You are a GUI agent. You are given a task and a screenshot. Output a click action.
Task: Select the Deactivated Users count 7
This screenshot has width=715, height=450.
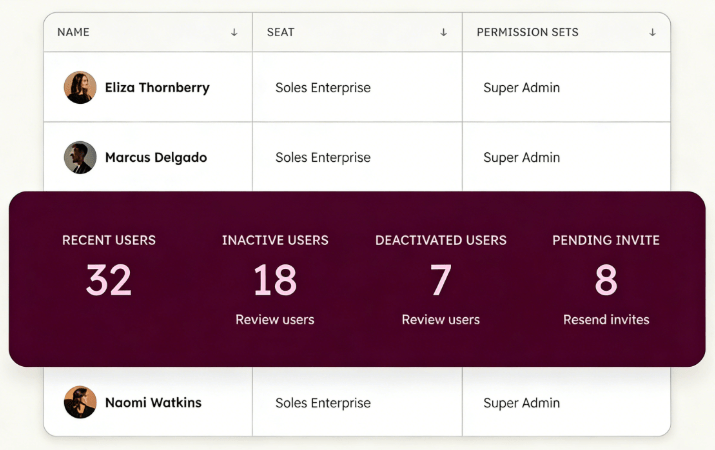pos(441,281)
